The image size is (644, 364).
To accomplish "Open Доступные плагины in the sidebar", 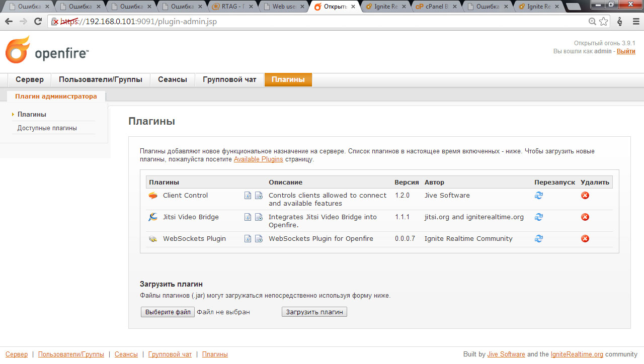I will coord(47,128).
